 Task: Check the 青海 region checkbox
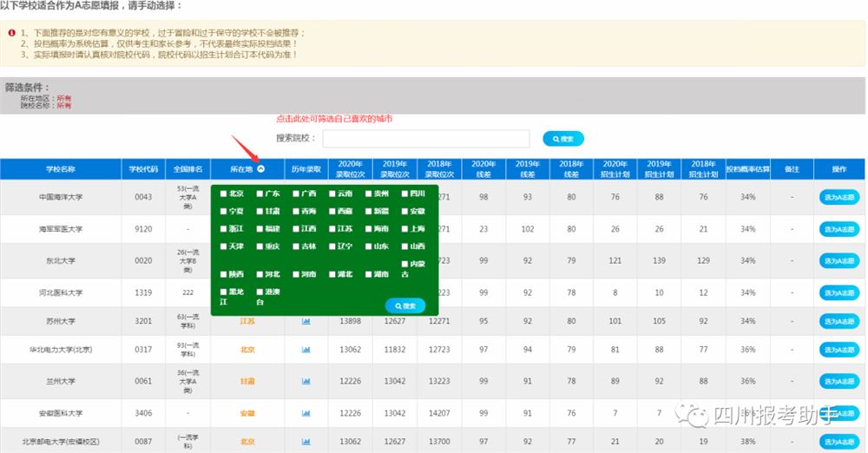pyautogui.click(x=296, y=212)
